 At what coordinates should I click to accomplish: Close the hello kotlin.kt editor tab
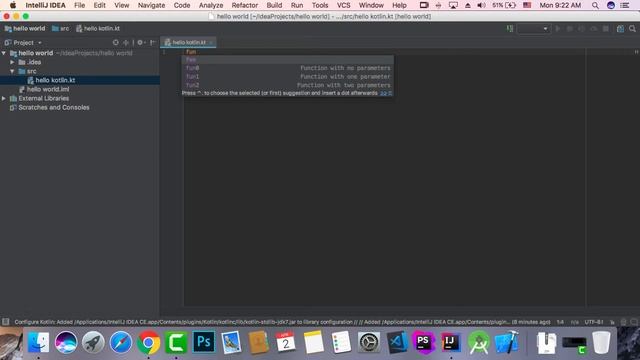(211, 42)
